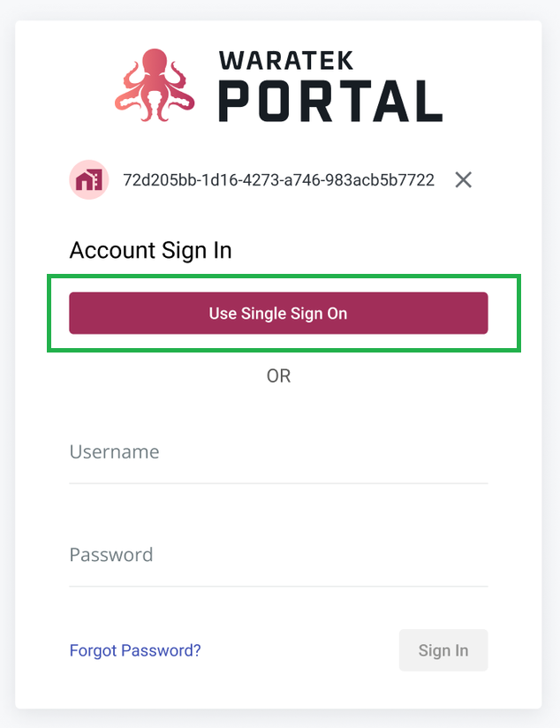Click the Sign In button

click(x=443, y=650)
